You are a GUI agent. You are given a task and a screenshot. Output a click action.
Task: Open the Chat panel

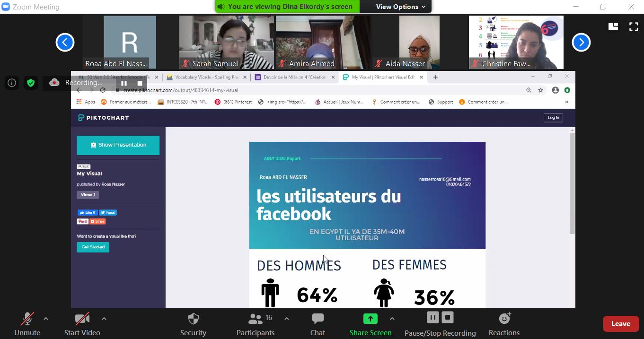tap(318, 319)
